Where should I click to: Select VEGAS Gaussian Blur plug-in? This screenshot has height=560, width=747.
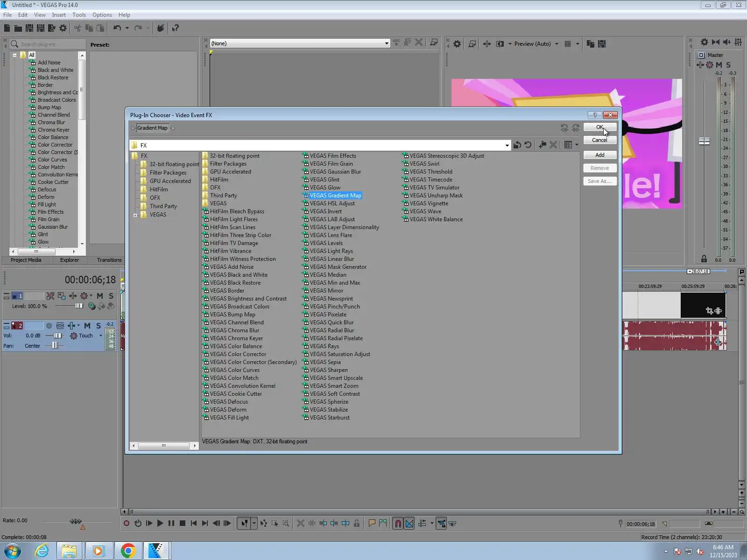tap(335, 172)
